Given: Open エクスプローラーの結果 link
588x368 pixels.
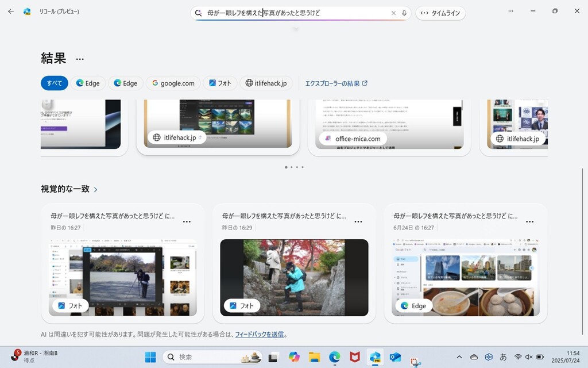Looking at the screenshot, I should [336, 83].
